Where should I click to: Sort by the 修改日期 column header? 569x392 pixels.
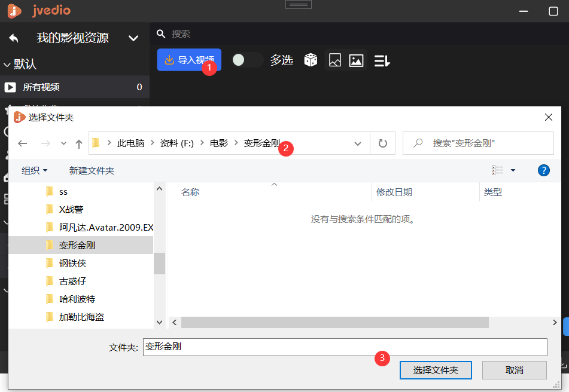(394, 192)
